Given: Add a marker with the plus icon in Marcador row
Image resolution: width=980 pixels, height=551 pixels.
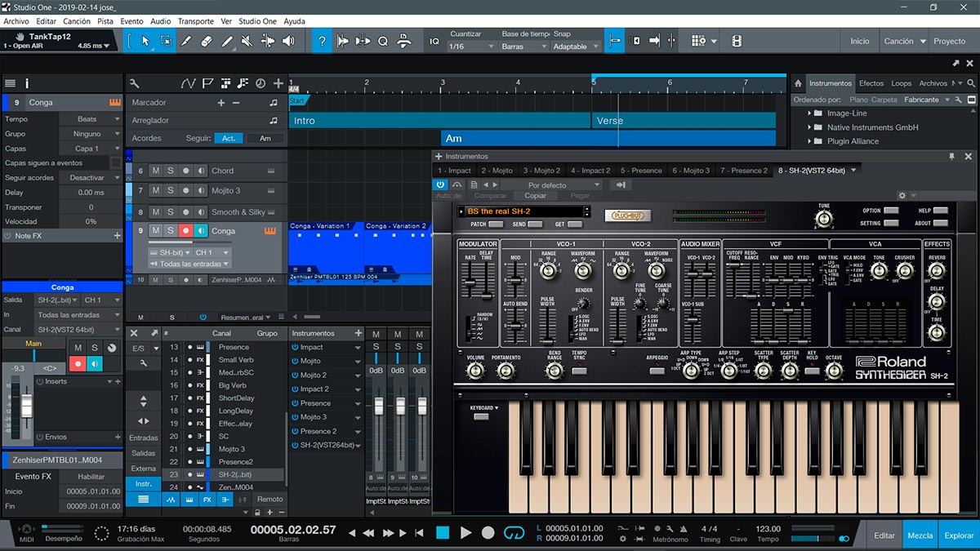Looking at the screenshot, I should pos(220,103).
